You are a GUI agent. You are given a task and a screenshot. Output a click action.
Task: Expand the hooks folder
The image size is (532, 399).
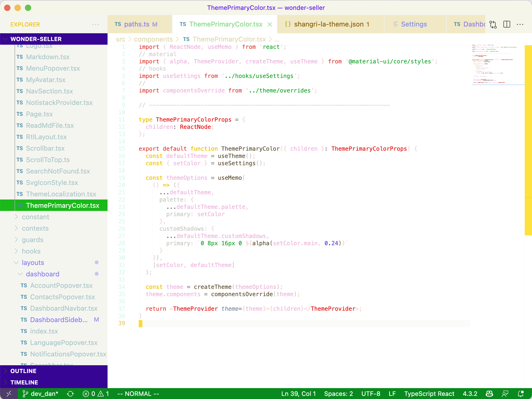(31, 251)
